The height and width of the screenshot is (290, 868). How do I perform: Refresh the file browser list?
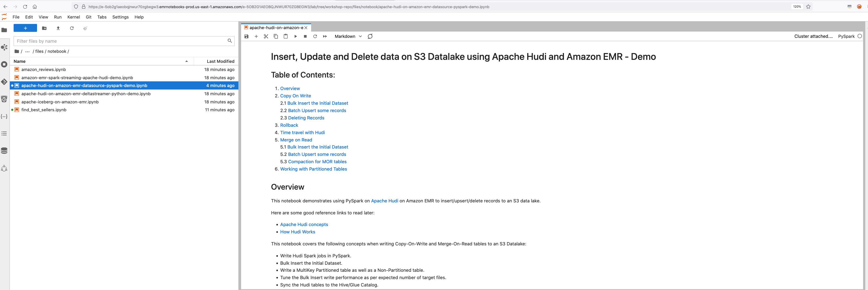point(72,28)
